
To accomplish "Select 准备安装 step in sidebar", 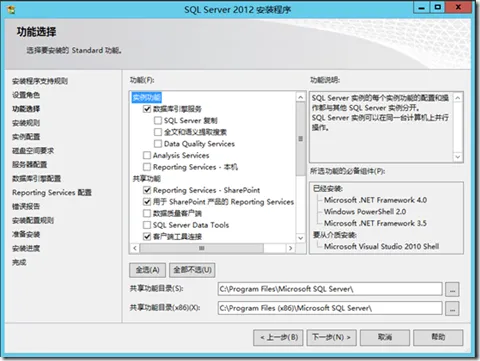I will (x=26, y=234).
